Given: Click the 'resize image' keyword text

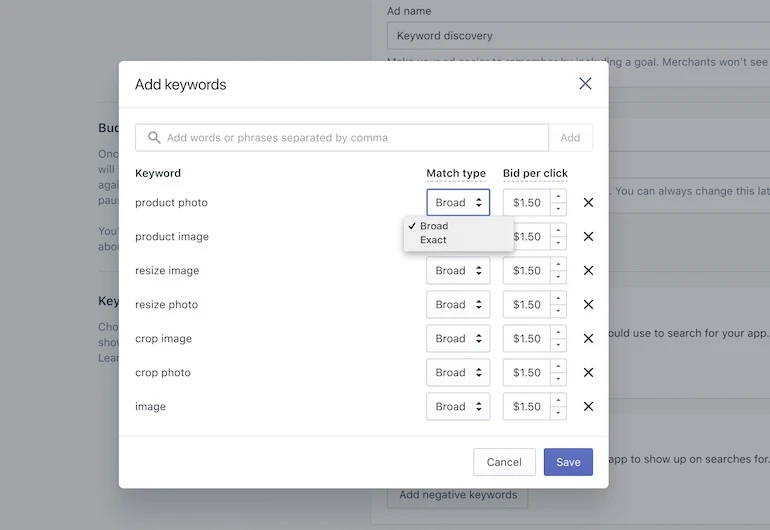Looking at the screenshot, I should [167, 270].
